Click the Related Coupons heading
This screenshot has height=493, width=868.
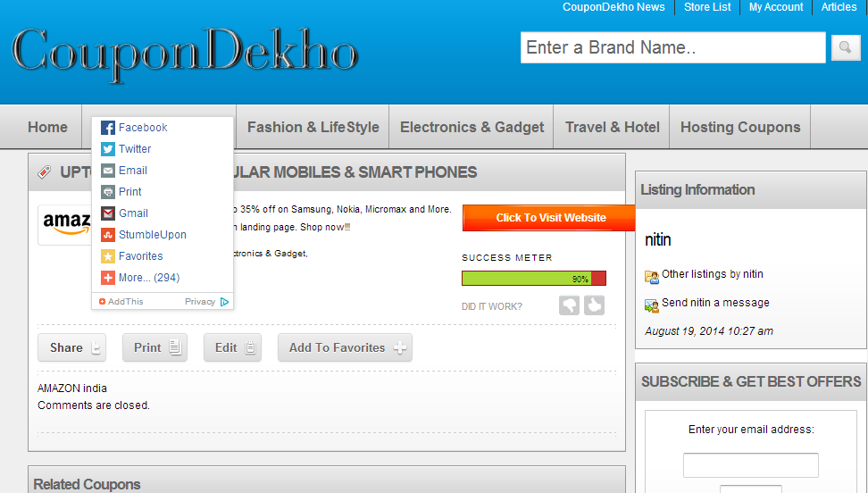87,484
